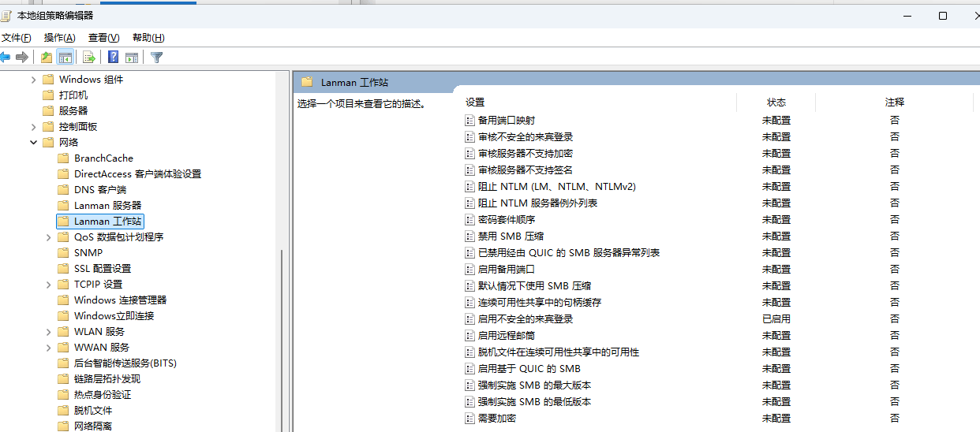Select 强制实施 SMB 的最低版本 setting
This screenshot has height=432, width=980.
coord(535,402)
